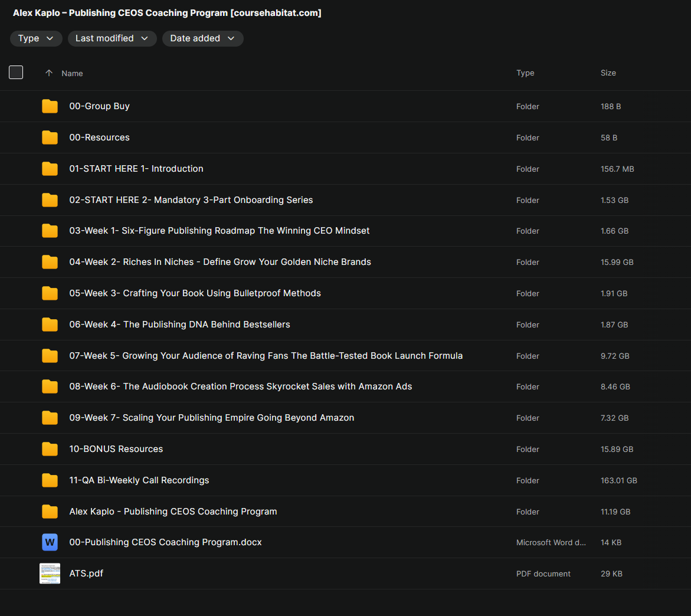Open the Date added filter dropdown
The image size is (691, 616).
point(202,38)
